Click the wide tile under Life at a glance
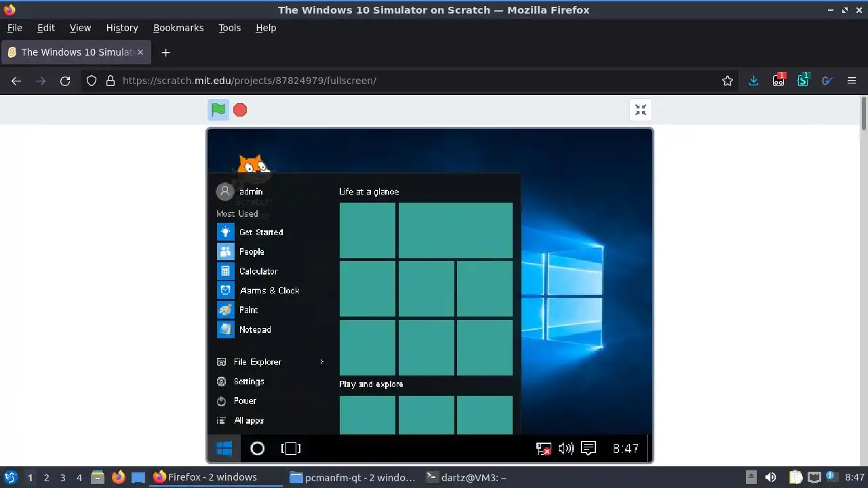The height and width of the screenshot is (488, 868). pyautogui.click(x=456, y=230)
